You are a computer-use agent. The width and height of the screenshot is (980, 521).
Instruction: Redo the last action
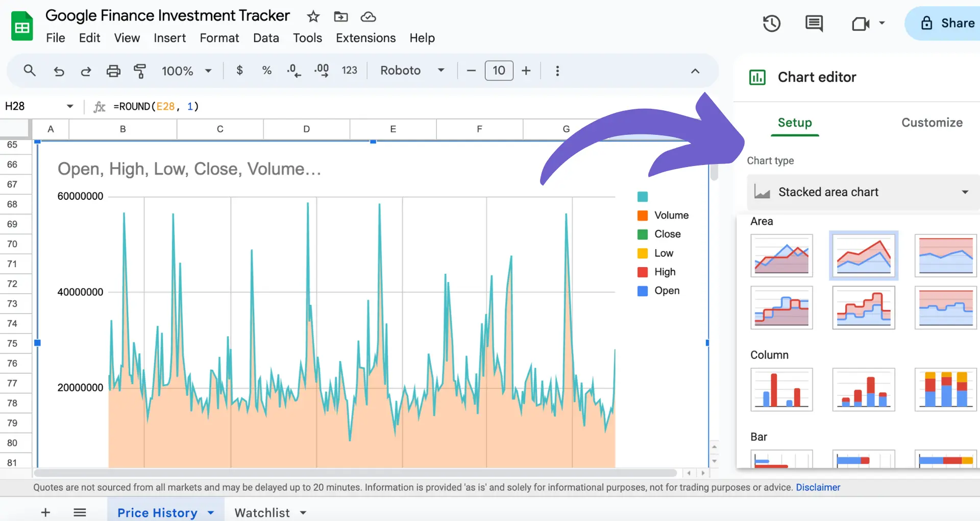(86, 71)
